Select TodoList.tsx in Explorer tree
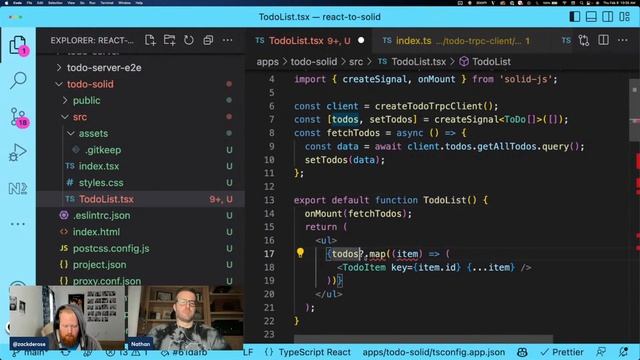This screenshot has width=640, height=360. pos(140,199)
